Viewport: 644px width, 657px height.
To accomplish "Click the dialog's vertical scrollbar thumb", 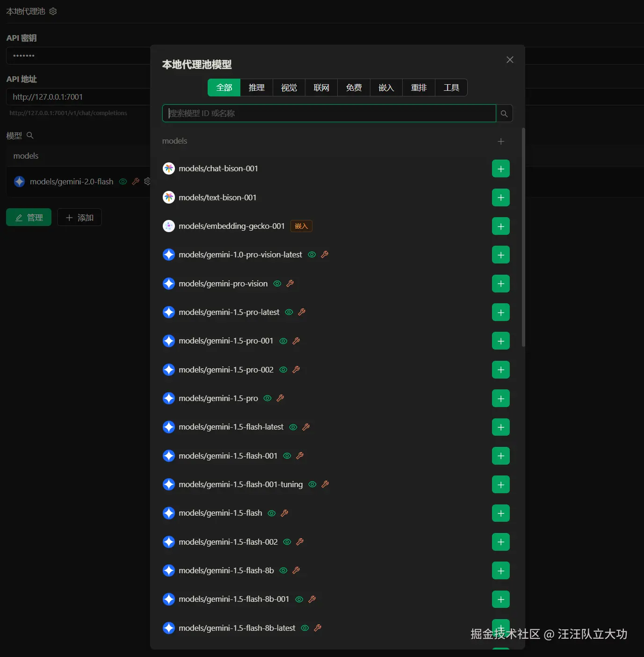I will pos(523,237).
